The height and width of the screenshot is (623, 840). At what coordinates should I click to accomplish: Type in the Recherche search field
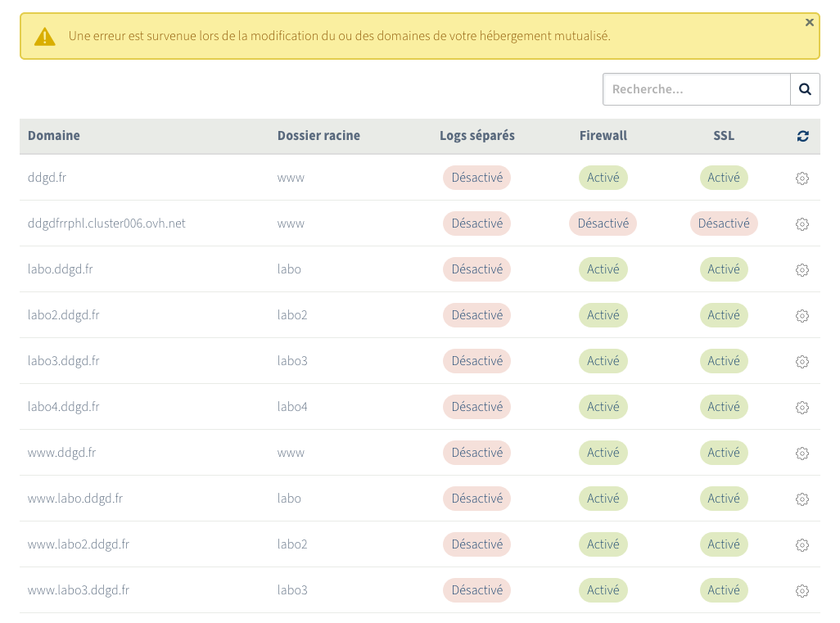pos(696,89)
